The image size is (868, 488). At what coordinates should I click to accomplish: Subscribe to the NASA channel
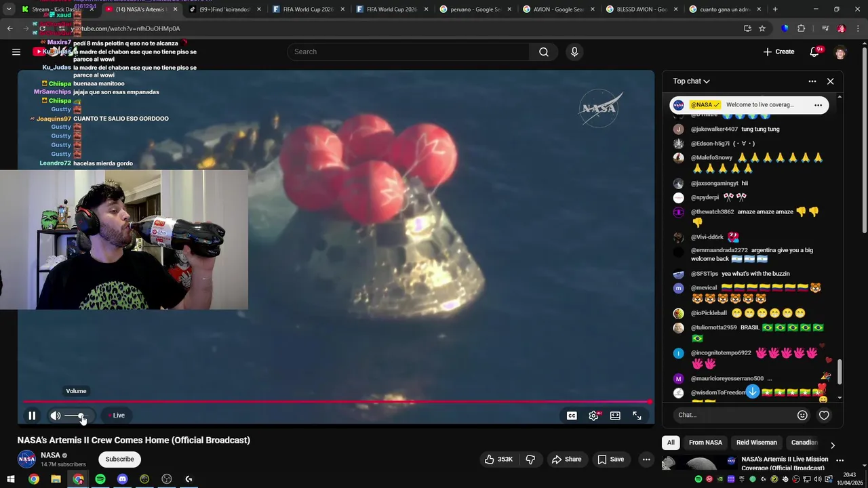[119, 460]
